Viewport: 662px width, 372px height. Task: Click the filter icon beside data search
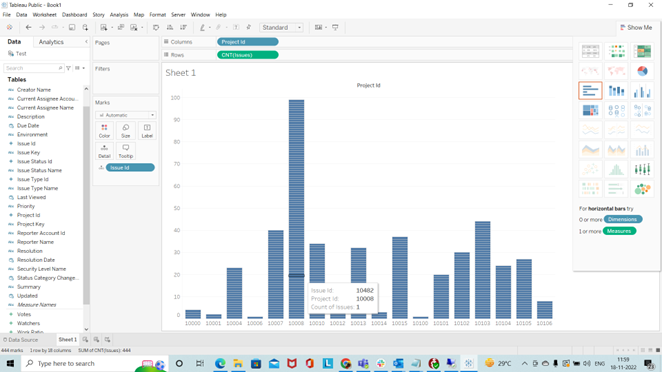(68, 68)
